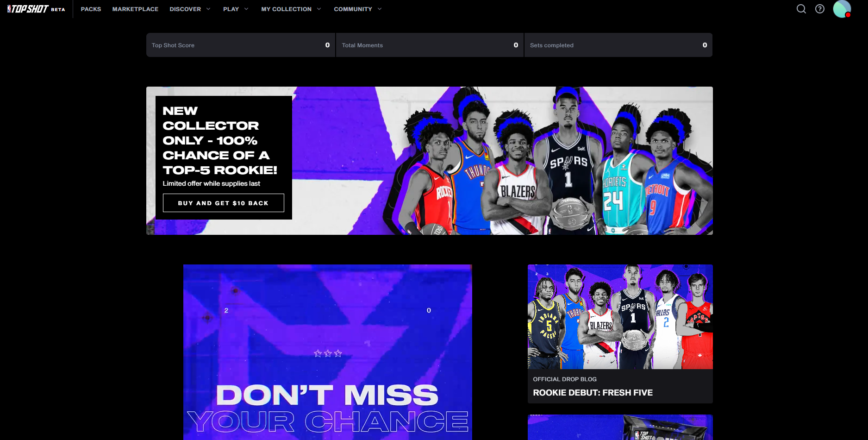This screenshot has width=868, height=440.
Task: Open the Top Shot pack card thumbnail
Action: [x=620, y=427]
